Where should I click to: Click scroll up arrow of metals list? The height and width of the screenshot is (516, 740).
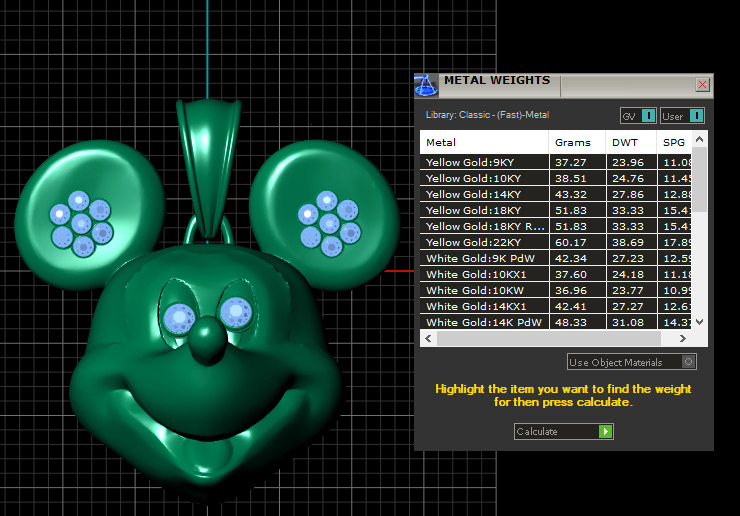tap(699, 139)
